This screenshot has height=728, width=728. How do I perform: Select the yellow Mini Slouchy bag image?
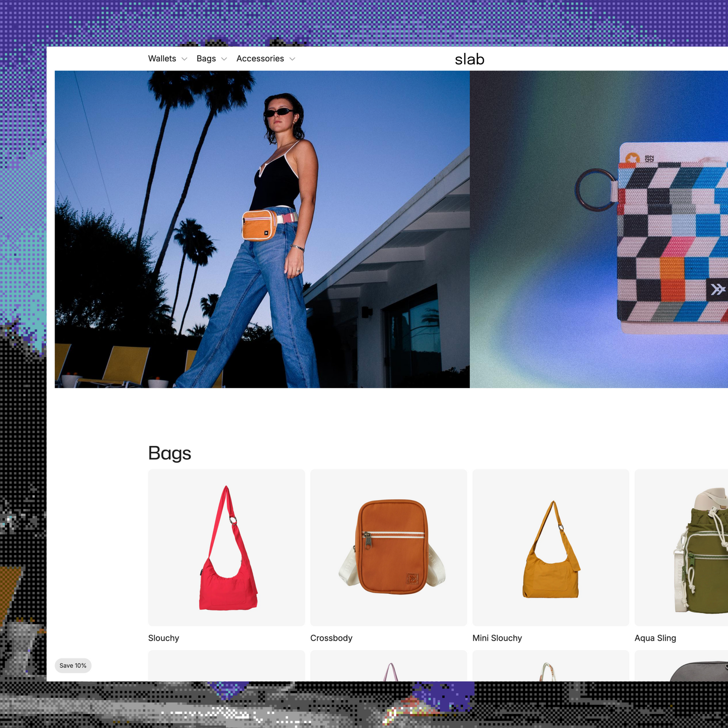pyautogui.click(x=551, y=547)
